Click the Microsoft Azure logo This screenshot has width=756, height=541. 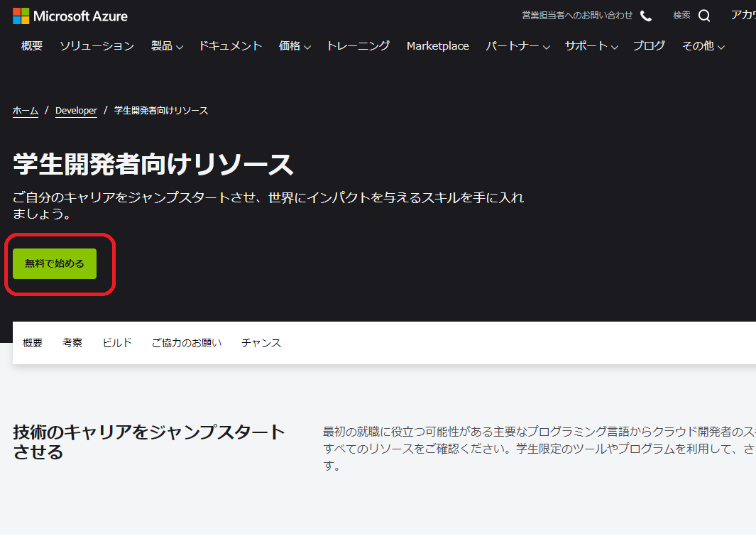[x=70, y=16]
